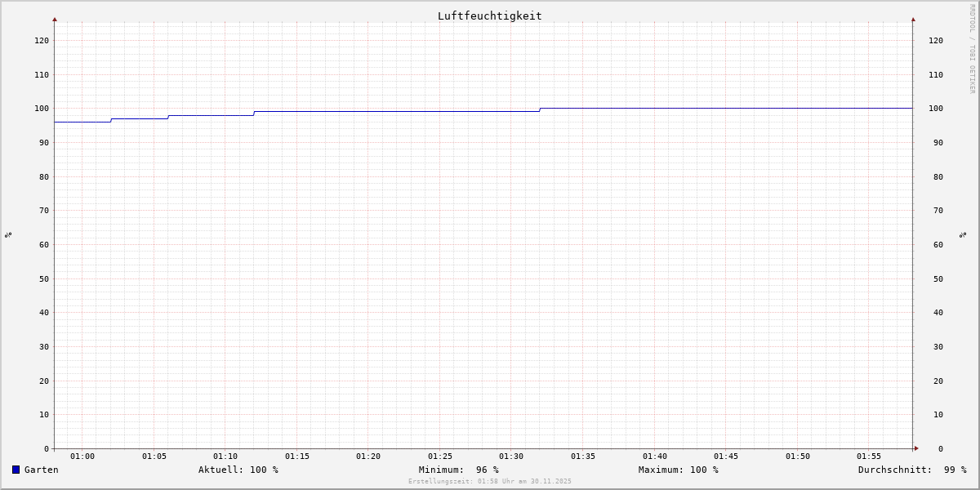Click the 01:00 time axis label
This screenshot has height=490, width=980.
82,457
